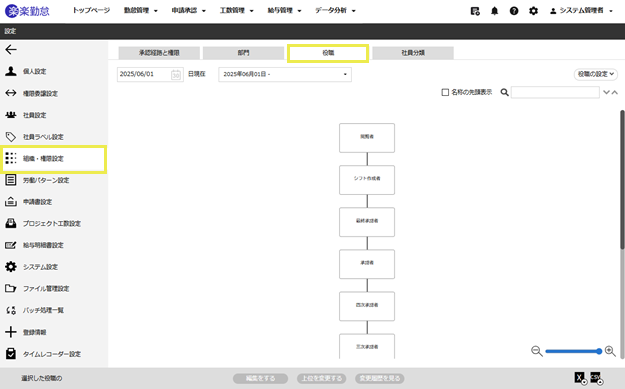Open the システム管理者 user menu
The width and height of the screenshot is (625, 389).
[581, 11]
